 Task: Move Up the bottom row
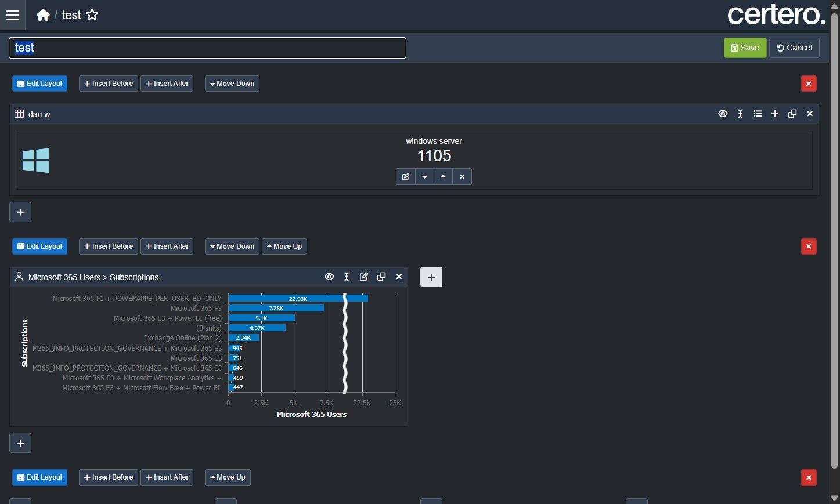228,477
